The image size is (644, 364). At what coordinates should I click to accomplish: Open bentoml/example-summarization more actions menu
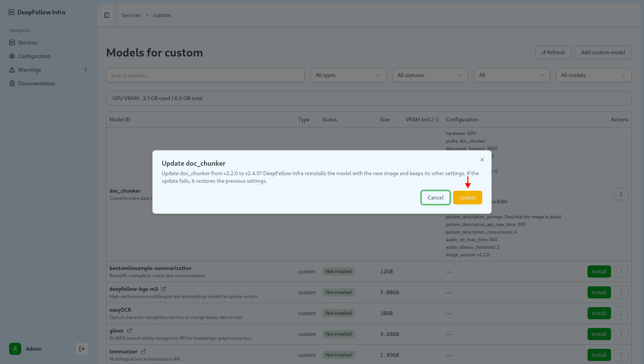point(621,271)
